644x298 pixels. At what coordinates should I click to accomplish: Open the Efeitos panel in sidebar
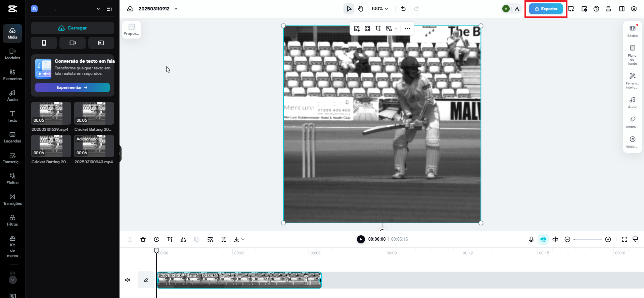pyautogui.click(x=12, y=179)
